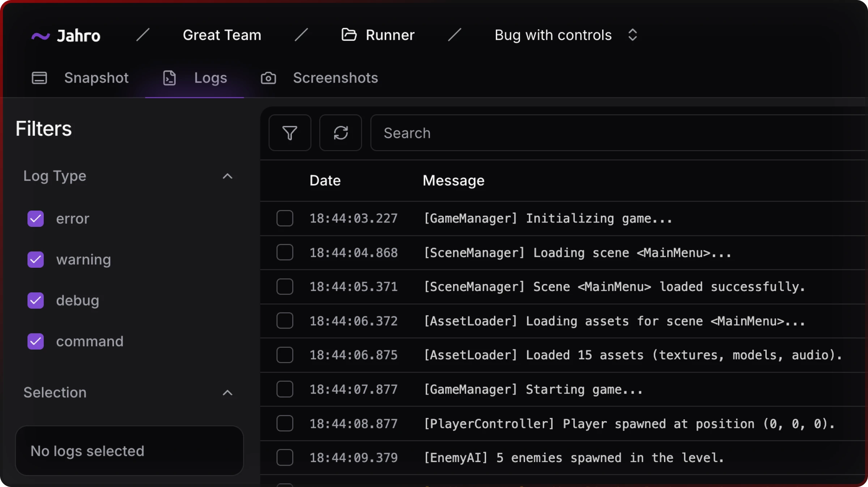Image resolution: width=868 pixels, height=487 pixels.
Task: Select the Bug with controls session switcher arrows
Action: tap(633, 35)
